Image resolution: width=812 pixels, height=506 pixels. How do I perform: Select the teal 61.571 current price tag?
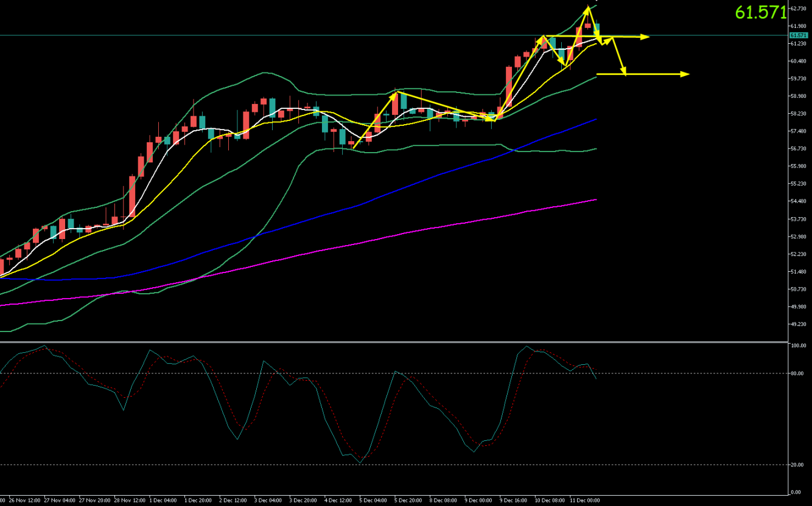point(797,35)
